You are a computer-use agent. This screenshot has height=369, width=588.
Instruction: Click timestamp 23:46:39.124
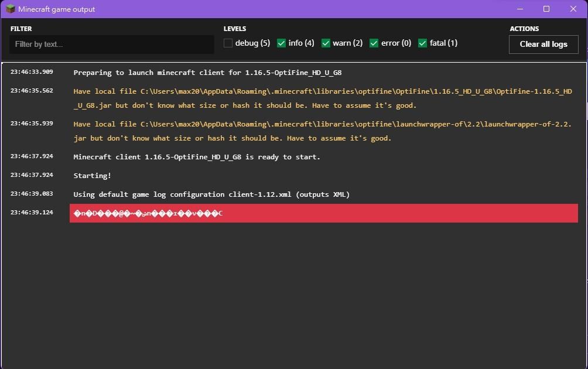click(x=32, y=212)
